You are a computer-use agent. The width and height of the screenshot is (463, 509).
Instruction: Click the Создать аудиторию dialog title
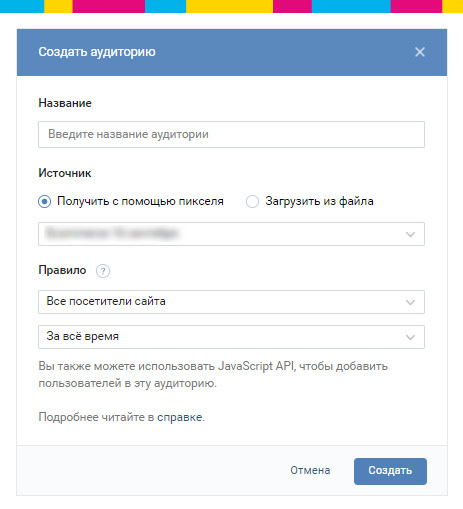pyautogui.click(x=97, y=52)
